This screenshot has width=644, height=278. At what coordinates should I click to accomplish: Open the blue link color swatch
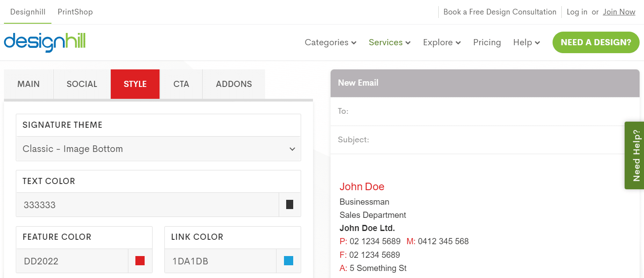[288, 261]
